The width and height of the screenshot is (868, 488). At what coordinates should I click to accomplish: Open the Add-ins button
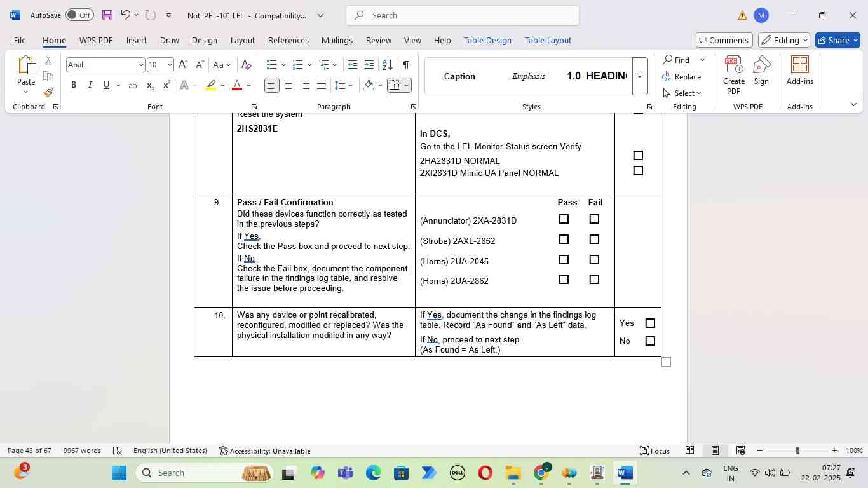pos(800,71)
